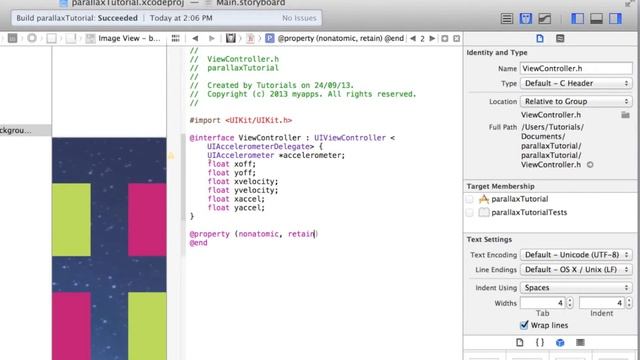The width and height of the screenshot is (640, 360).
Task: Choose a folder for file location
Action: (625, 115)
